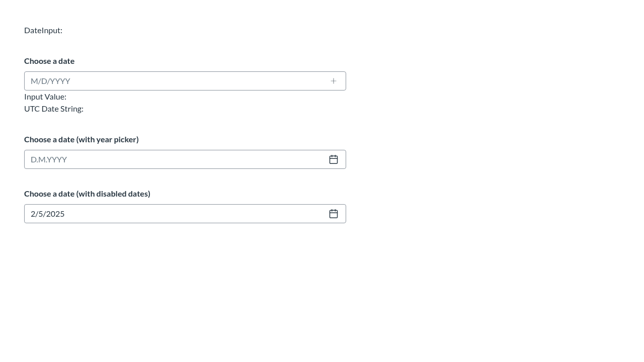Focus the M/D/YYYY date input field
Viewport: 644px width, 362px height.
click(185, 81)
